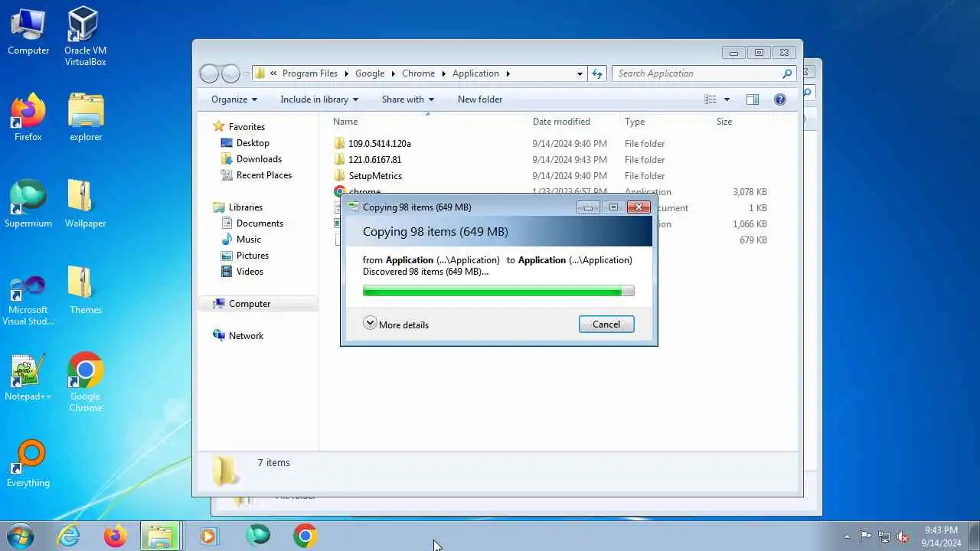This screenshot has height=551, width=980.
Task: Launch Internet Explorer from the taskbar
Action: [68, 536]
